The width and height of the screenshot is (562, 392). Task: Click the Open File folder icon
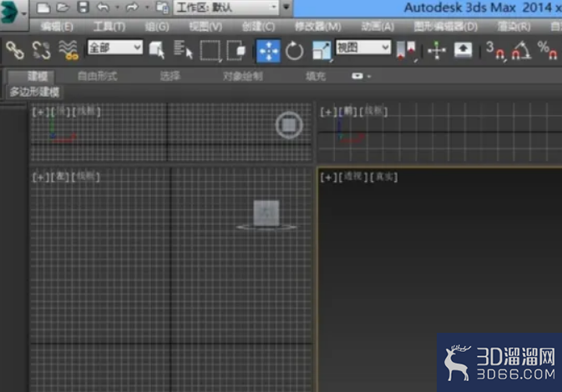pos(63,8)
